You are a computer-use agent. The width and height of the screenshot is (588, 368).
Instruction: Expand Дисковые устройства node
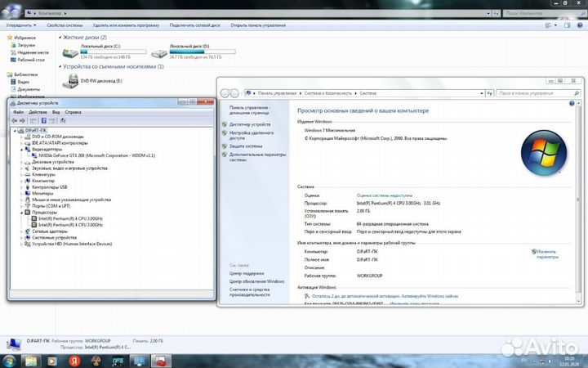pyautogui.click(x=21, y=162)
